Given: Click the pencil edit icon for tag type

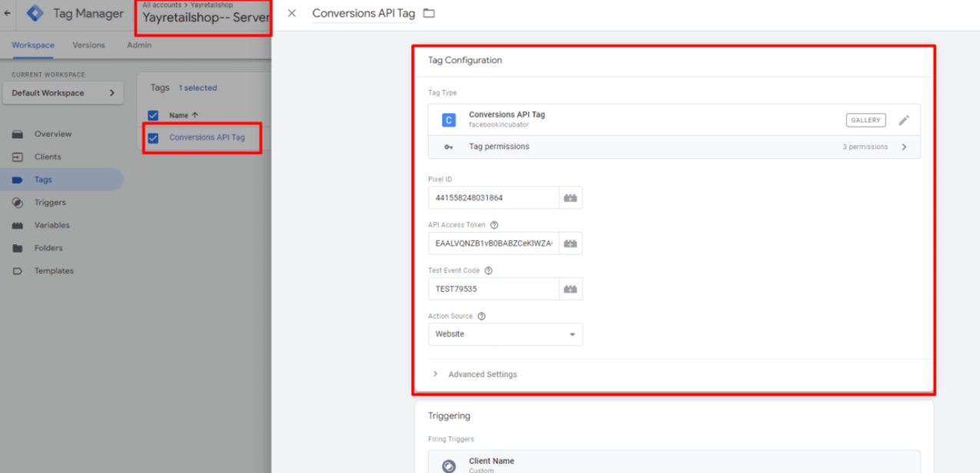Looking at the screenshot, I should (x=904, y=121).
